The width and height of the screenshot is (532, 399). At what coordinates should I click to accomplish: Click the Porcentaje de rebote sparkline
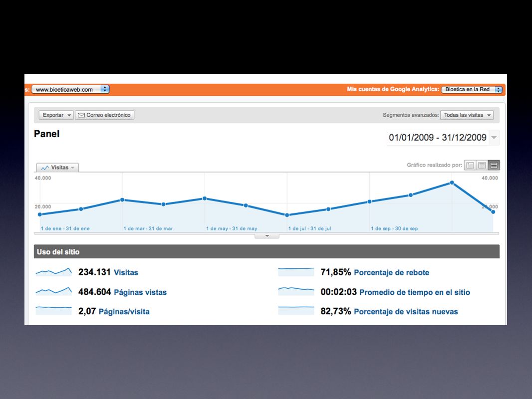[x=296, y=272]
